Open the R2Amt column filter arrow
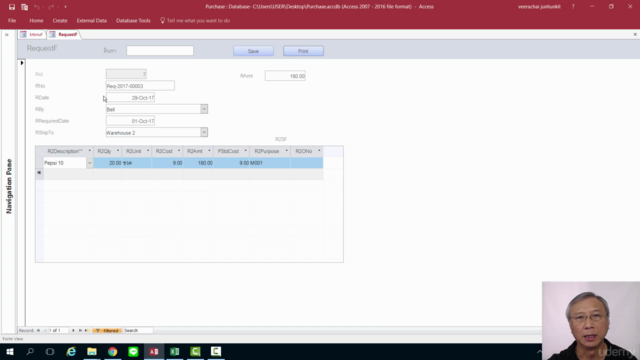Screen dimensions: 640x360 (x=209, y=151)
